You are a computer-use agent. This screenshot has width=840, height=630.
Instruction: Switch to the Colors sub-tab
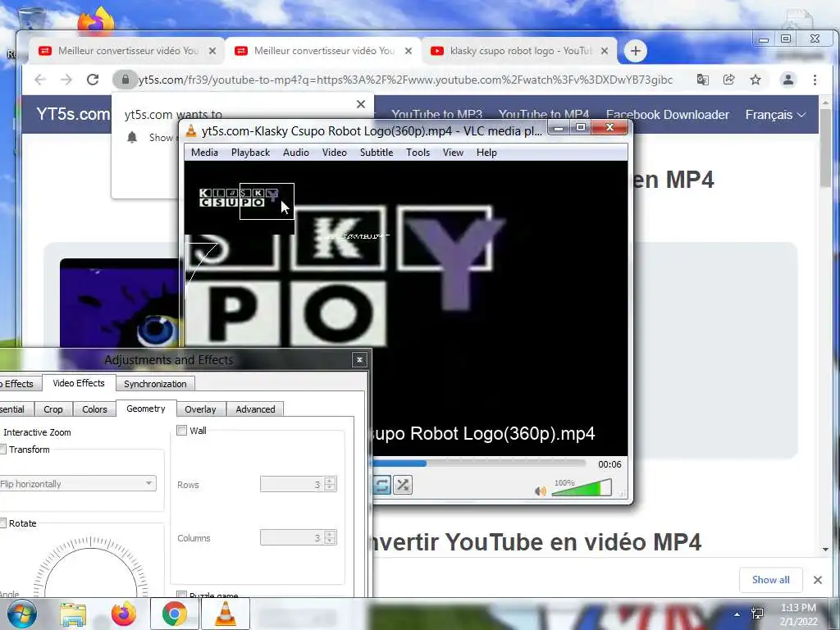[x=94, y=409]
